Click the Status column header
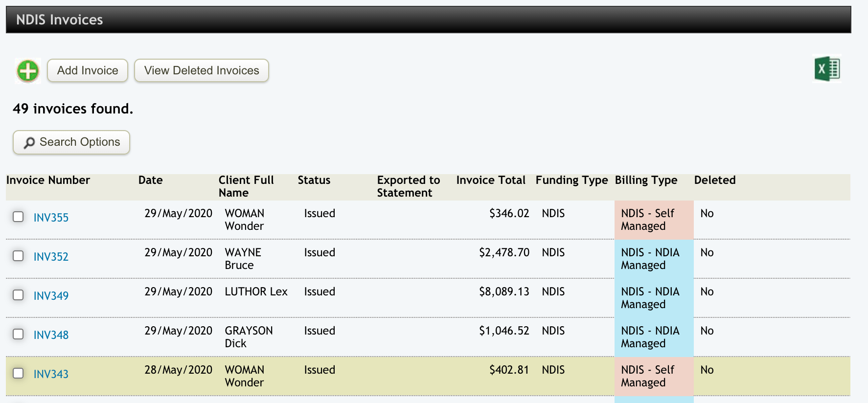Screen dimensions: 868x403 coord(314,180)
